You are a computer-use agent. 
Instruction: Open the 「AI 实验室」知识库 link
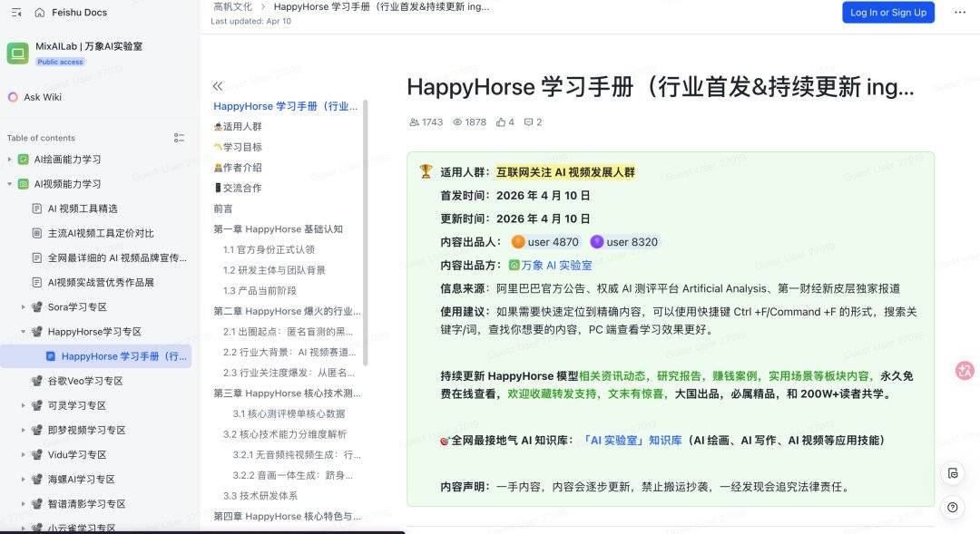pyautogui.click(x=632, y=441)
